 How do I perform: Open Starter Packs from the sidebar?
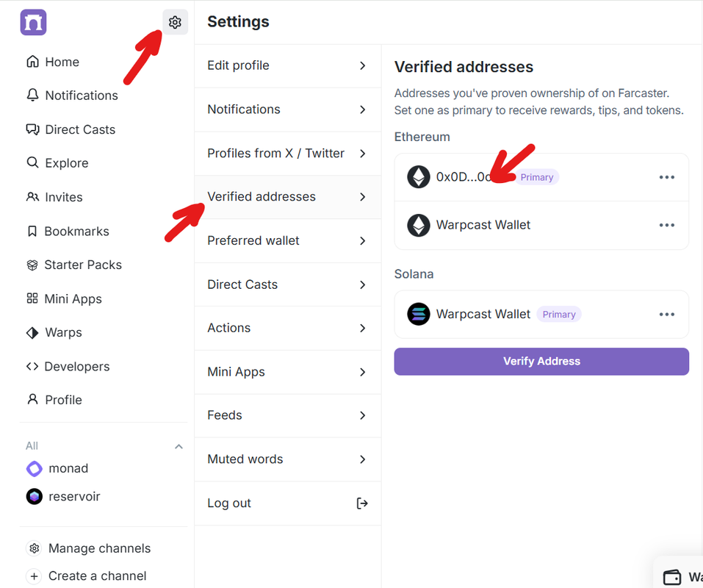click(83, 265)
